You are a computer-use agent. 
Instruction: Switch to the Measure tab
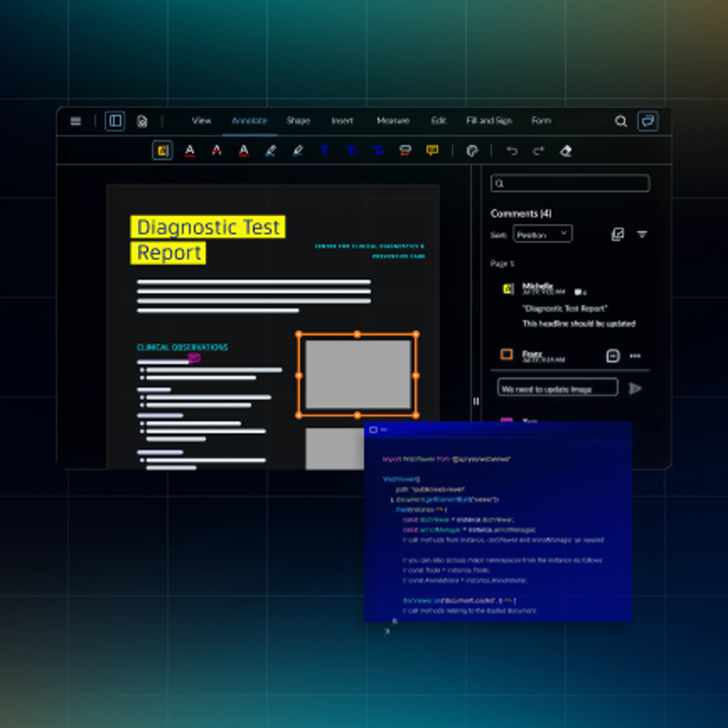pos(393,121)
